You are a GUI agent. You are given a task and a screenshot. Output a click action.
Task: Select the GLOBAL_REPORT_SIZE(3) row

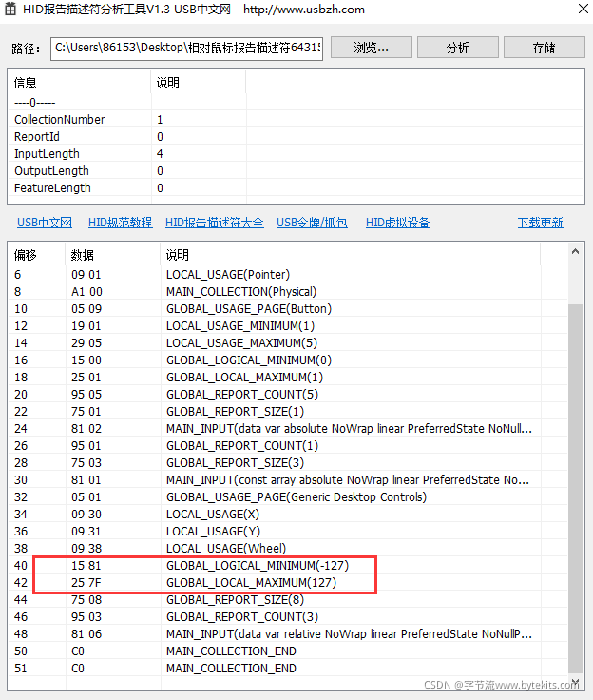point(288,462)
